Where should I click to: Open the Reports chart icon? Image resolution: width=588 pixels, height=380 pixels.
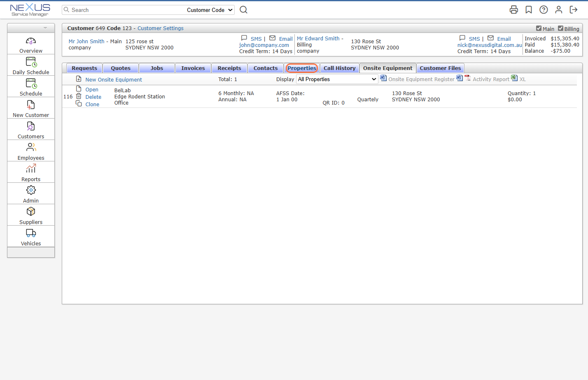tap(31, 168)
